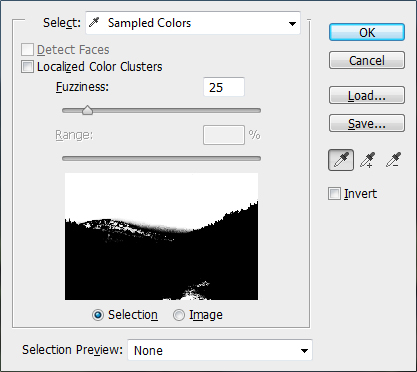417x372 pixels.
Task: Click the Range slider track
Action: point(161,158)
